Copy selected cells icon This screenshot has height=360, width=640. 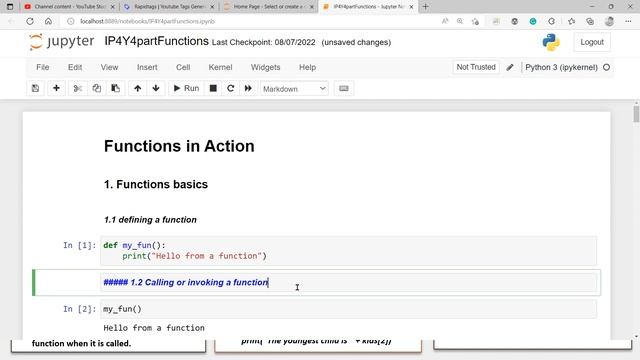[96, 88]
